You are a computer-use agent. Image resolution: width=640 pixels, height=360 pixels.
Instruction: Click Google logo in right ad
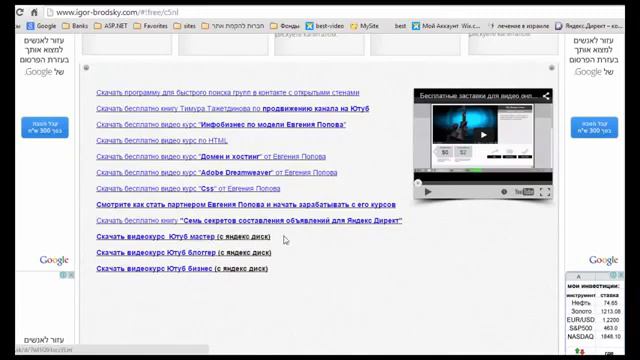tap(603, 260)
